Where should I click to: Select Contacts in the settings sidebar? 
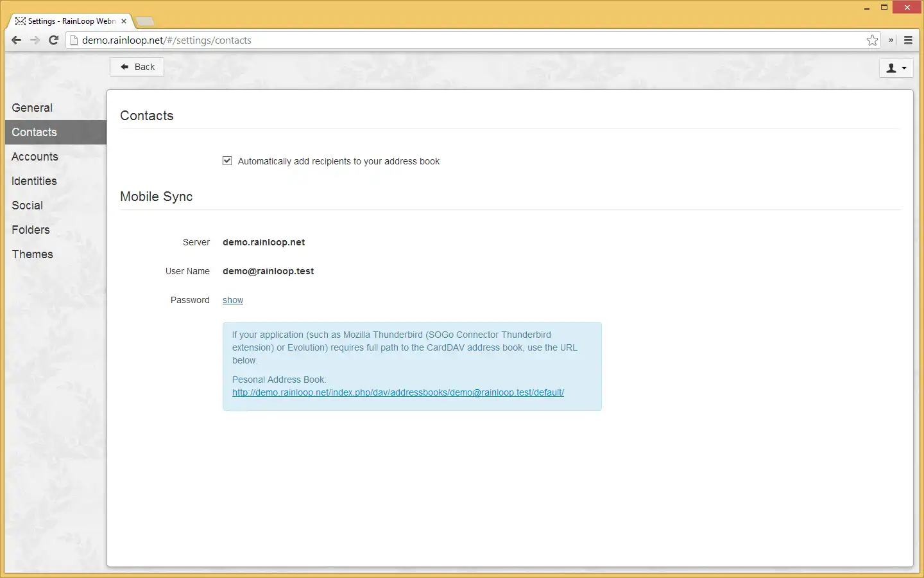[55, 132]
